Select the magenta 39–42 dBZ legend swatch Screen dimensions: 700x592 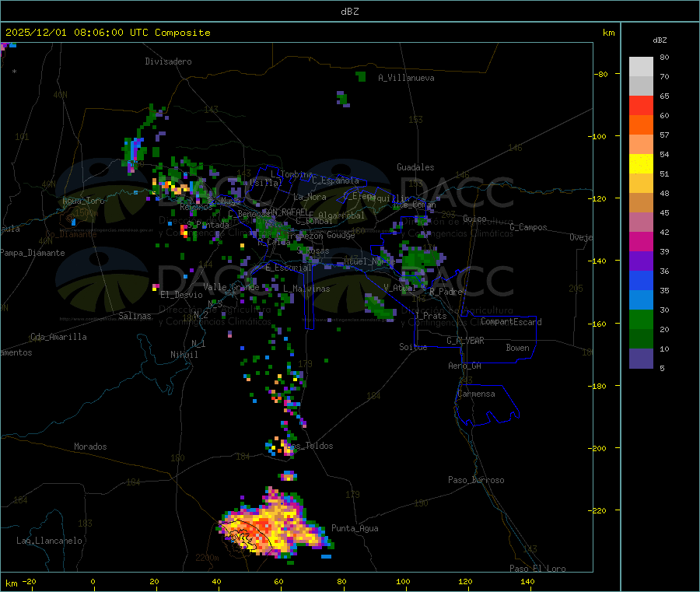coord(641,241)
